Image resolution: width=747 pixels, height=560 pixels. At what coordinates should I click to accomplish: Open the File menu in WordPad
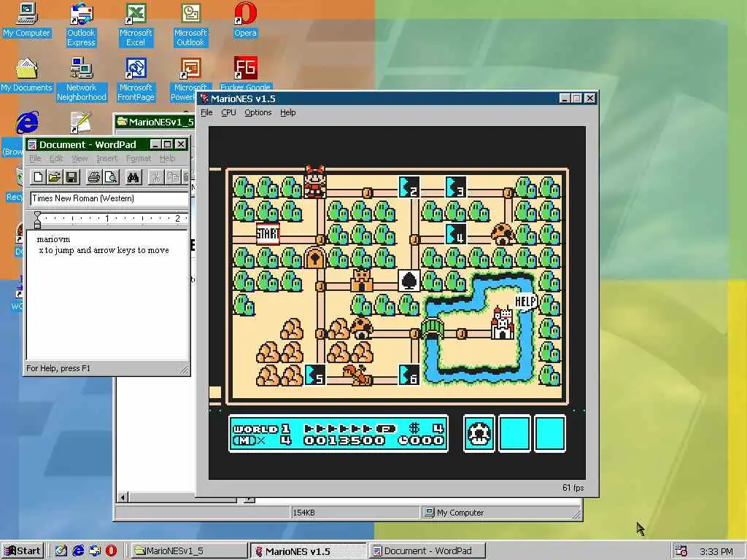35,158
